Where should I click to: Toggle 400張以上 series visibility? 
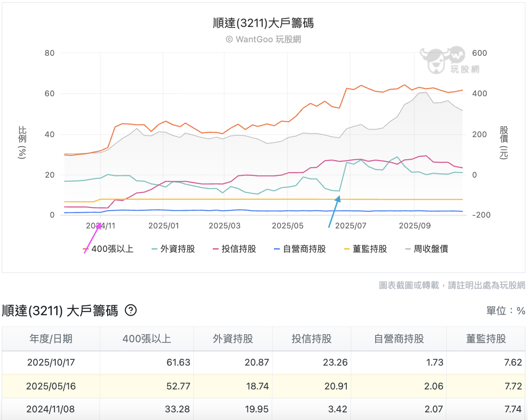(107, 249)
